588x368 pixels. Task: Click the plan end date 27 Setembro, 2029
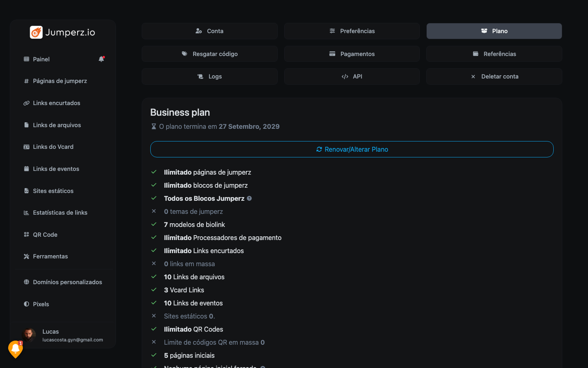click(x=249, y=127)
